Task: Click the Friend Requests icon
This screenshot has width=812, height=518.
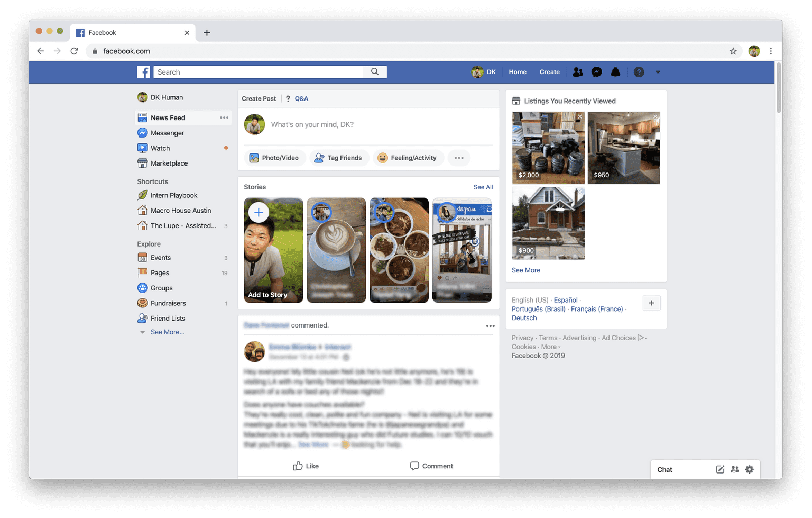Action: [578, 72]
